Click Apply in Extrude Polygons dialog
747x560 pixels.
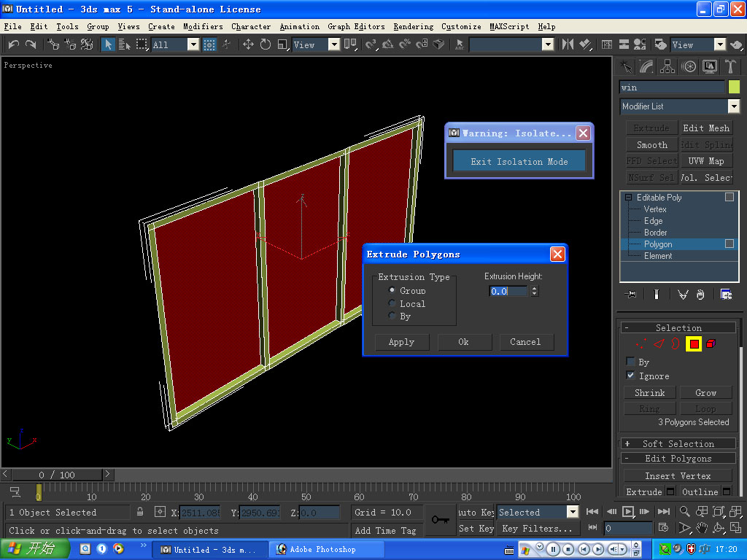point(401,342)
